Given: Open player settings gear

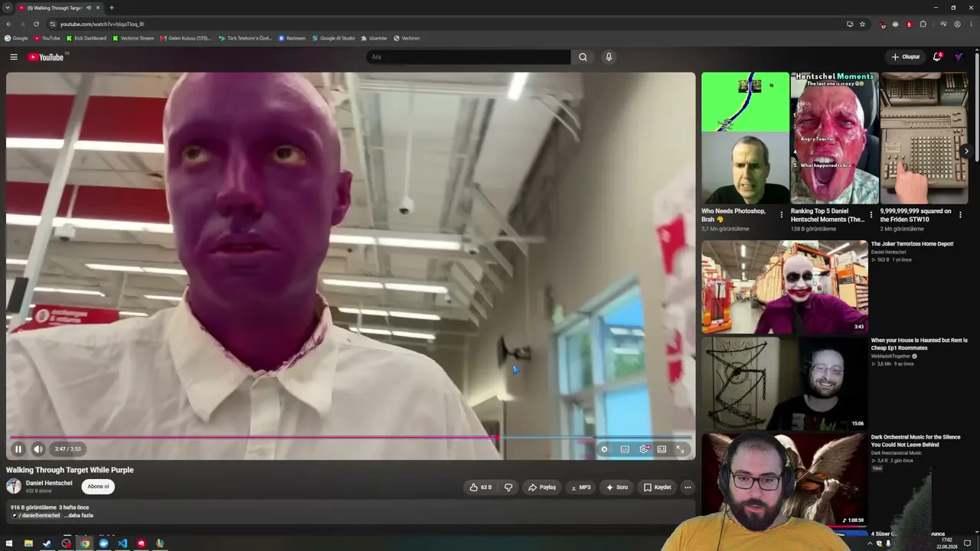Looking at the screenshot, I should click(644, 449).
